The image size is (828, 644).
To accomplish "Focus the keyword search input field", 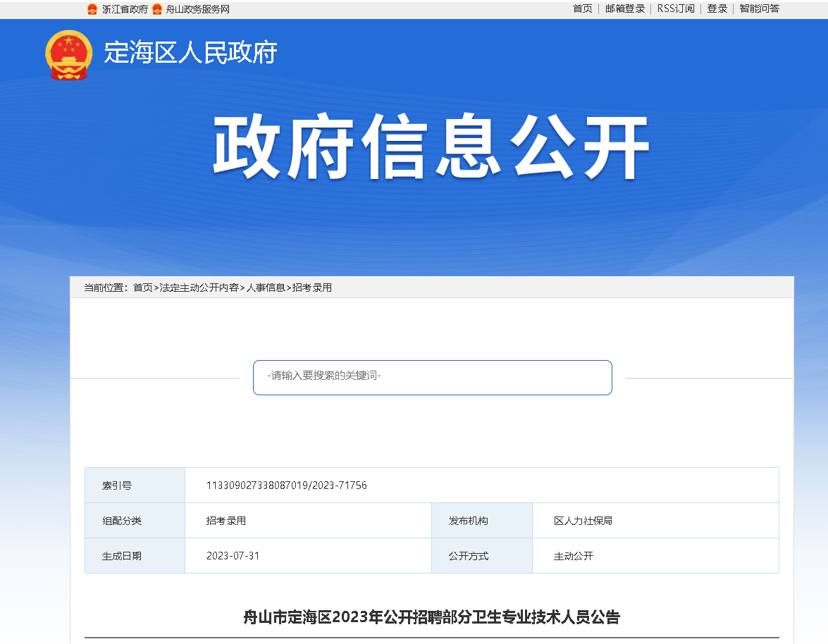I will coord(433,378).
